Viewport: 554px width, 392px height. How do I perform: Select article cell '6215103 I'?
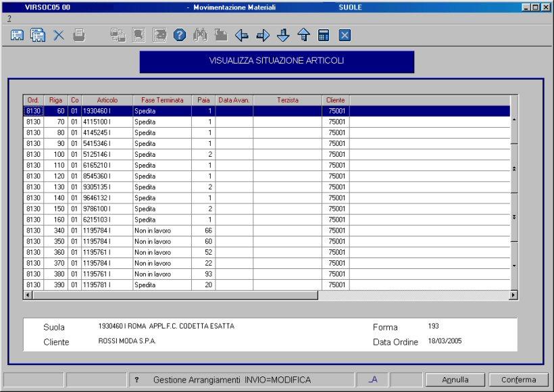pyautogui.click(x=107, y=220)
